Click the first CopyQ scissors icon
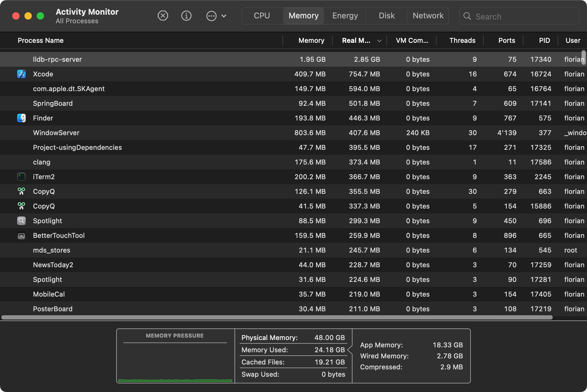Viewport: 587px width, 392px height. click(21, 191)
